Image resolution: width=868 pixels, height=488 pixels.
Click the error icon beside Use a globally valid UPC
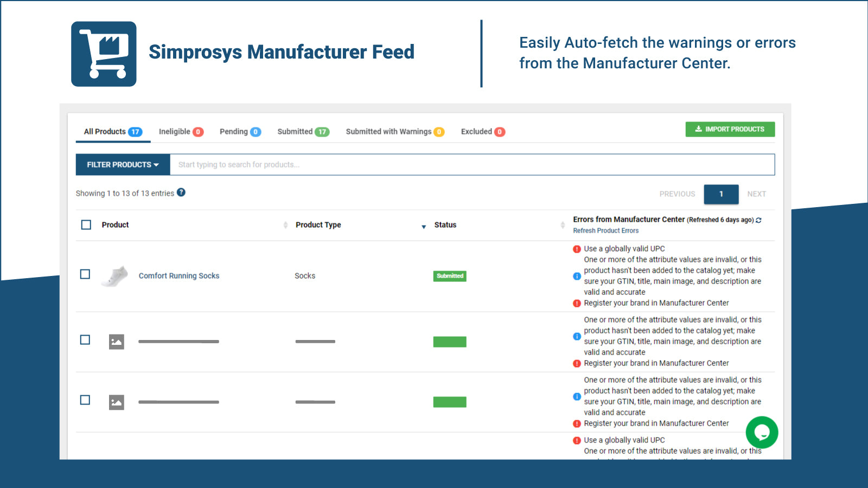[576, 248]
